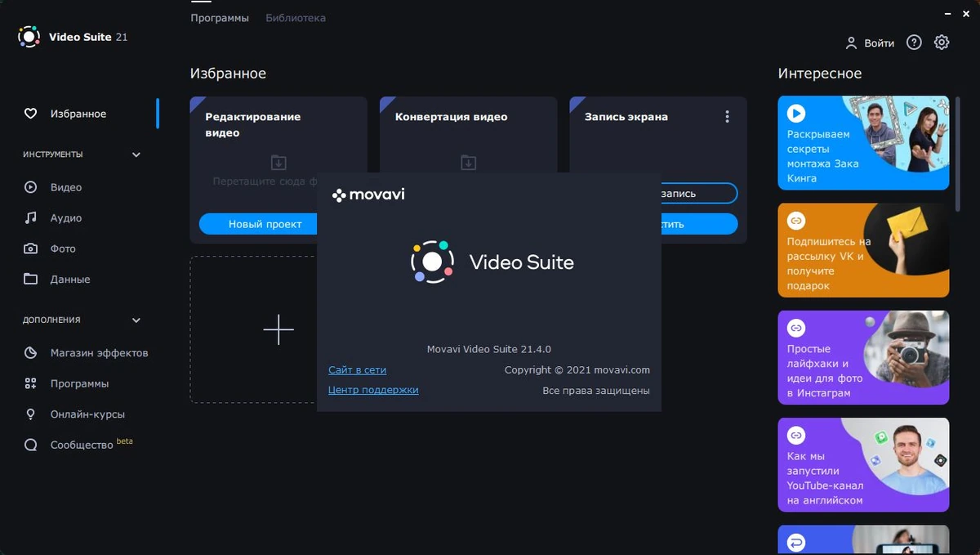Select the Видео play icon
Image resolution: width=980 pixels, height=555 pixels.
click(x=30, y=187)
